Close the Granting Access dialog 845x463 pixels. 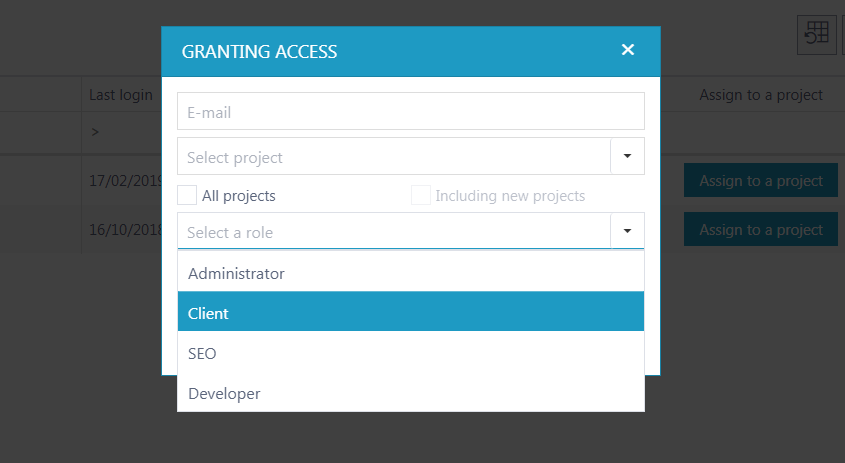tap(628, 50)
